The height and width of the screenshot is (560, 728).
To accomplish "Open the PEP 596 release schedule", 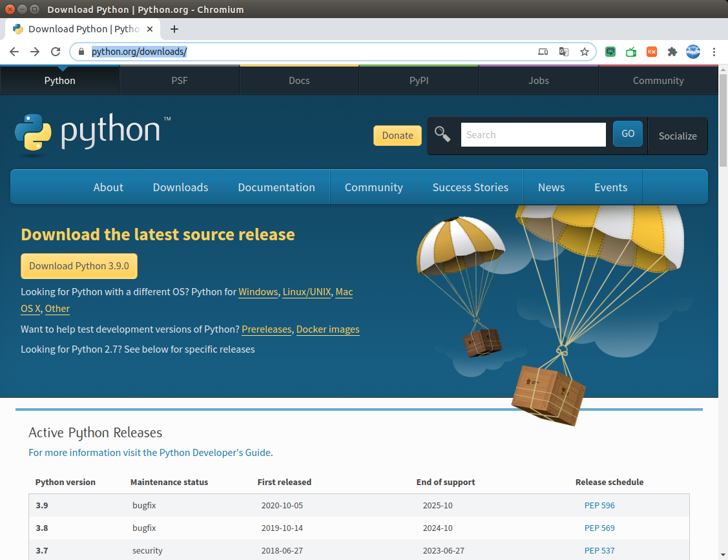I will pos(599,505).
